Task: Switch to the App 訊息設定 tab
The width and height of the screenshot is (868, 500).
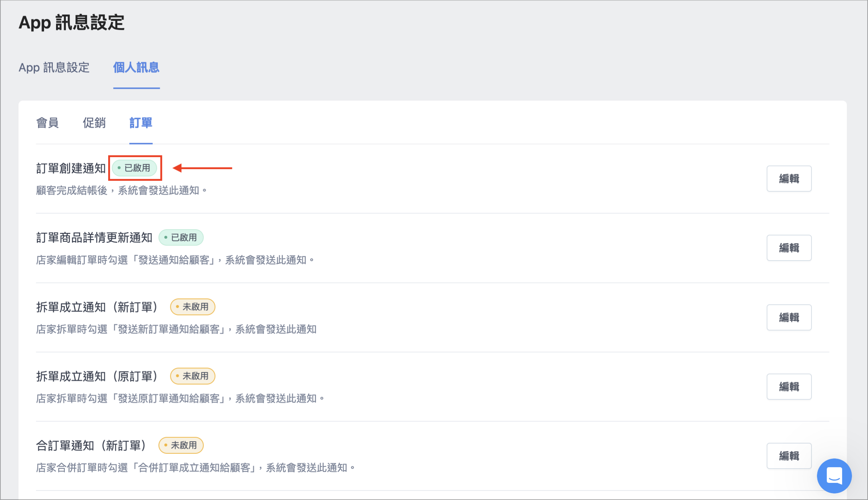Action: pyautogui.click(x=54, y=68)
